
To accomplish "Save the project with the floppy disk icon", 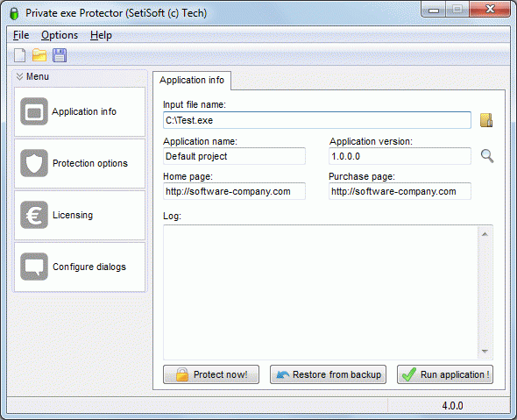I will [60, 55].
